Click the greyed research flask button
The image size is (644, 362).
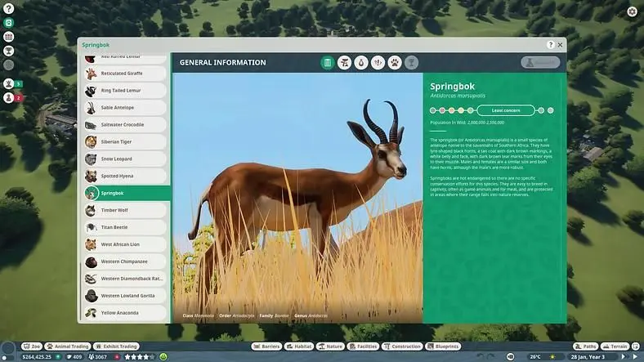point(540,62)
